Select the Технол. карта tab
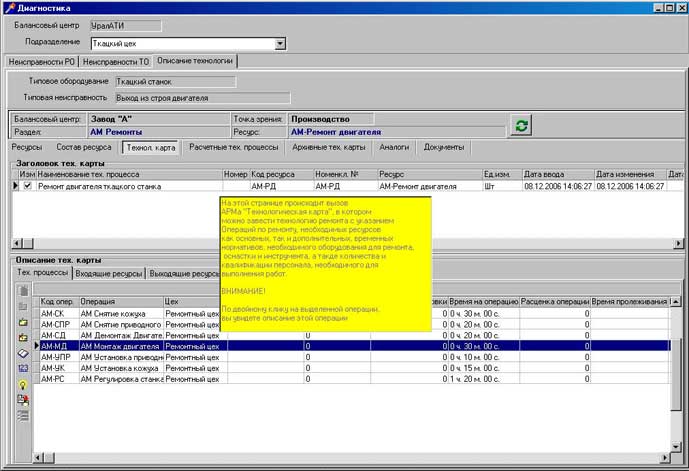The image size is (689, 471). (x=151, y=148)
